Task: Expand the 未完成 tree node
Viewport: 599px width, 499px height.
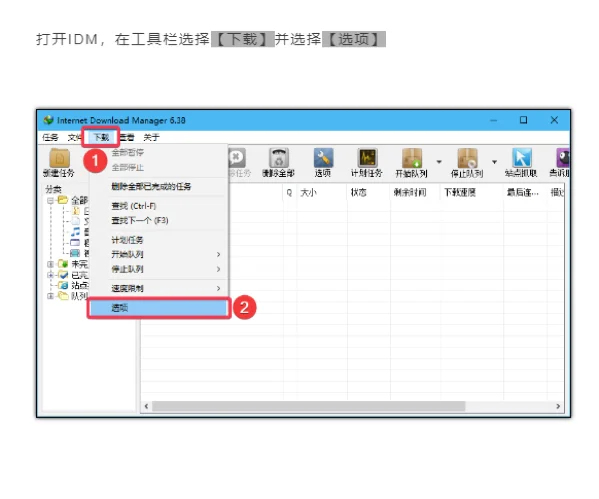Action: (x=50, y=264)
